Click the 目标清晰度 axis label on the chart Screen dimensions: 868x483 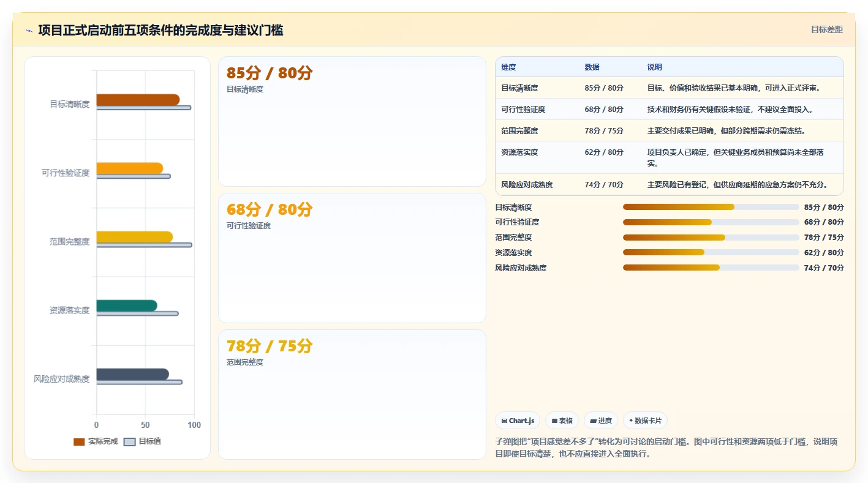(x=70, y=104)
